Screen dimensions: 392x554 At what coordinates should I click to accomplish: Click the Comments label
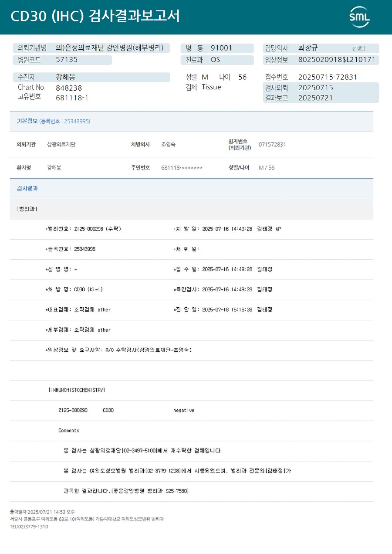tap(69, 431)
